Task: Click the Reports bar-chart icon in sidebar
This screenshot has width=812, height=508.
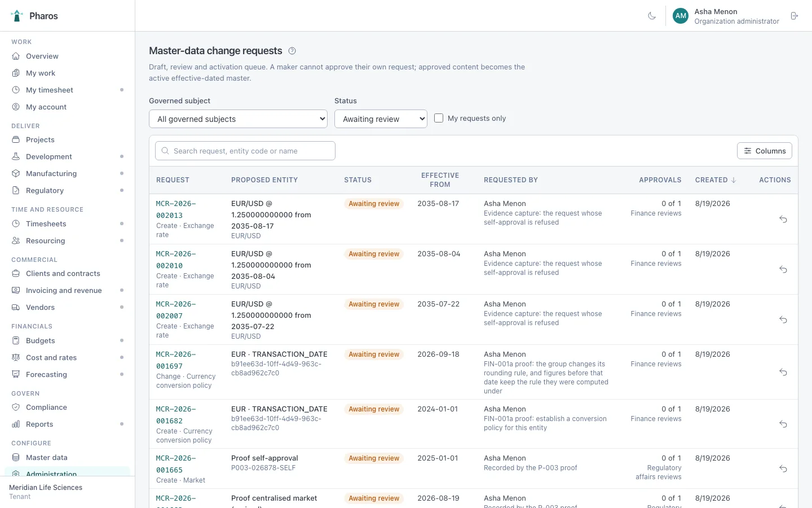Action: click(x=16, y=424)
